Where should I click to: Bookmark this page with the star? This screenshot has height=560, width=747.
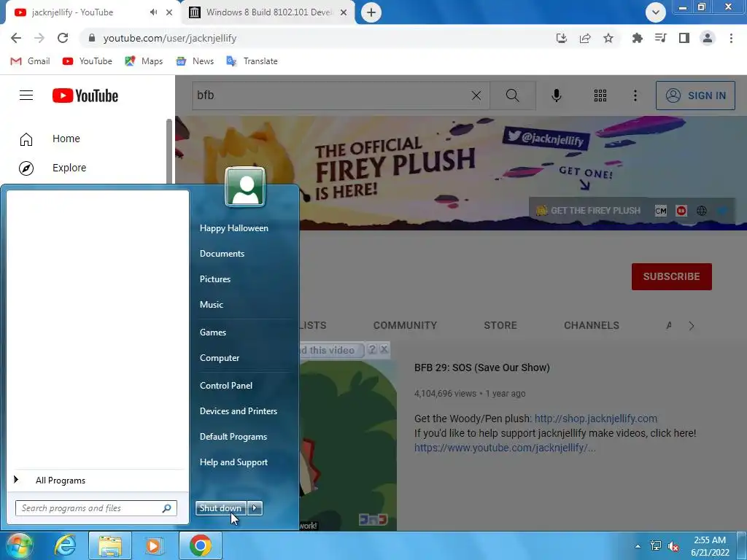pyautogui.click(x=608, y=38)
